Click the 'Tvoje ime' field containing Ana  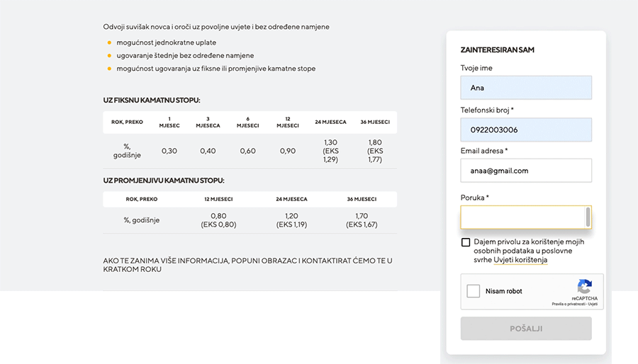coord(526,88)
